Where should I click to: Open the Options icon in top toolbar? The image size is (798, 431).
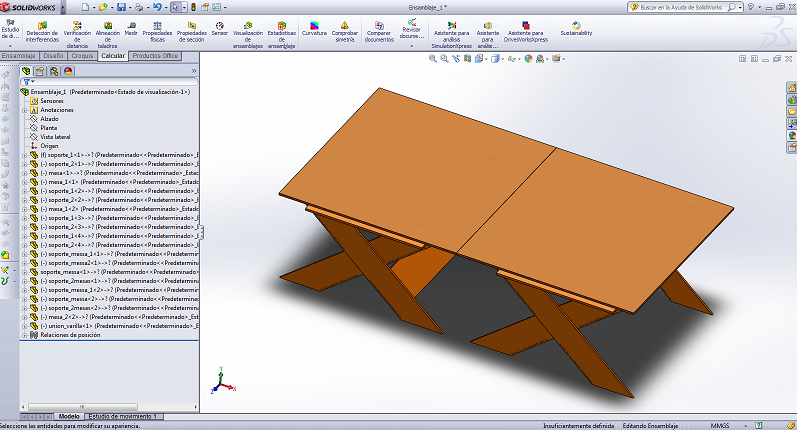point(217,7)
